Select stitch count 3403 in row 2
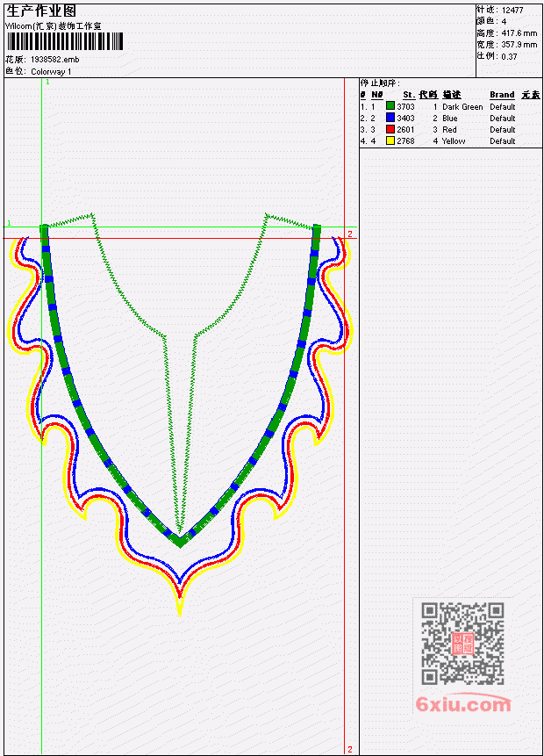The height and width of the screenshot is (756, 544). (x=405, y=119)
